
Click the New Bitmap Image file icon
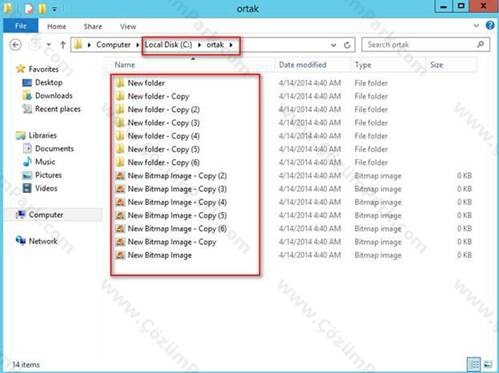click(x=120, y=255)
